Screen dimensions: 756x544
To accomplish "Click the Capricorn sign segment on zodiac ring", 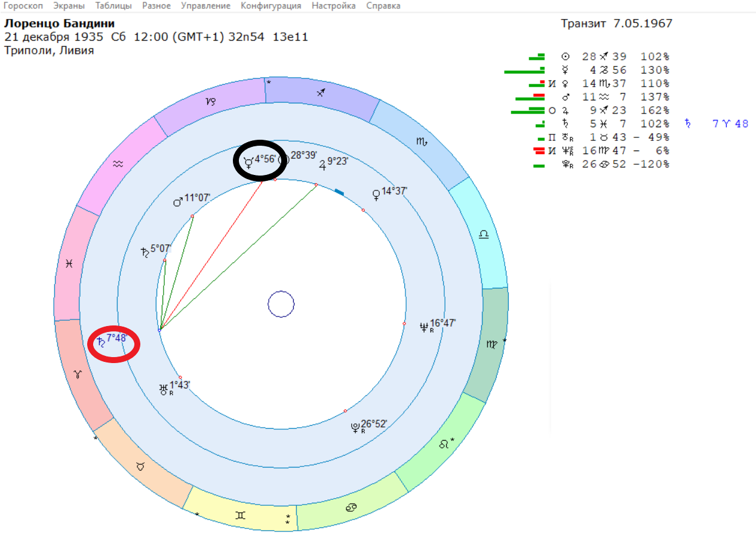I will pyautogui.click(x=210, y=102).
